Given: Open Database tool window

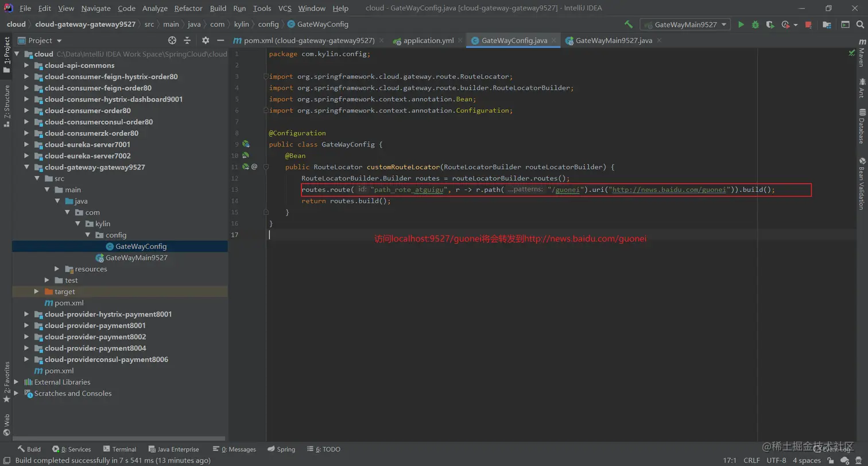Looking at the screenshot, I should pos(862,126).
